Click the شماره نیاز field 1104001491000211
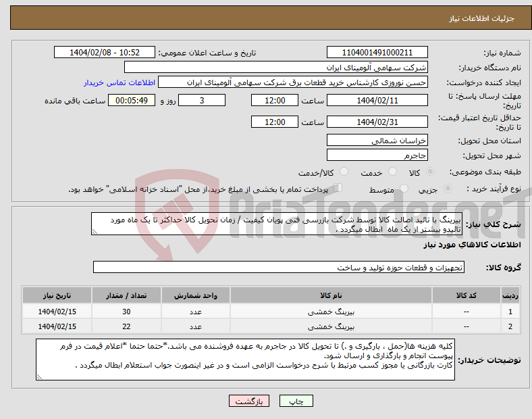Screen dimensions: 532x419 coord(377,52)
